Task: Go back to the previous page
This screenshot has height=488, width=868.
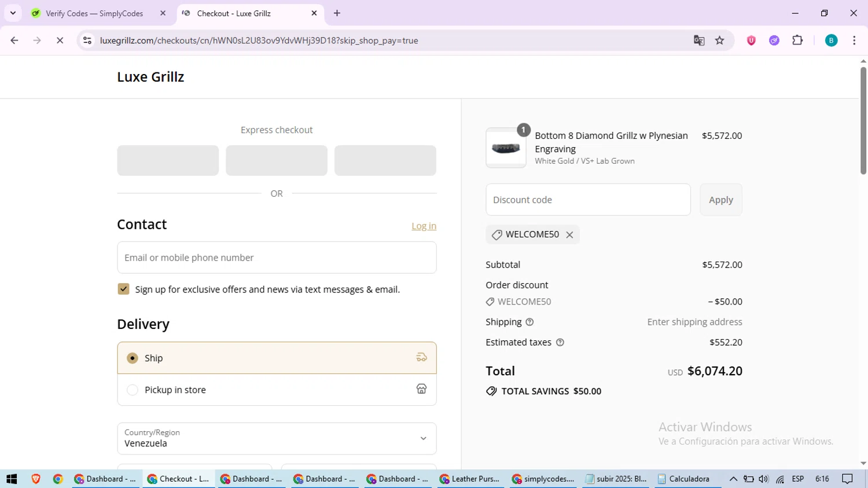Action: pos(14,41)
